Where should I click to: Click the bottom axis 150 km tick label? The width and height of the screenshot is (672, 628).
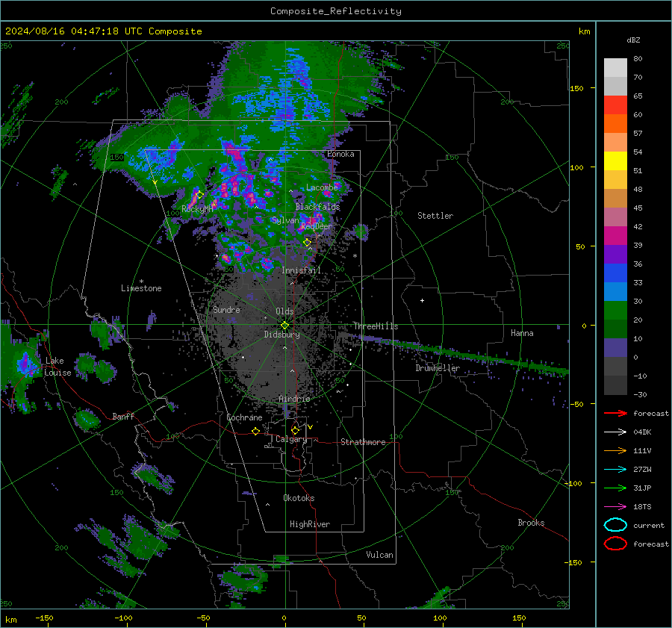click(519, 618)
